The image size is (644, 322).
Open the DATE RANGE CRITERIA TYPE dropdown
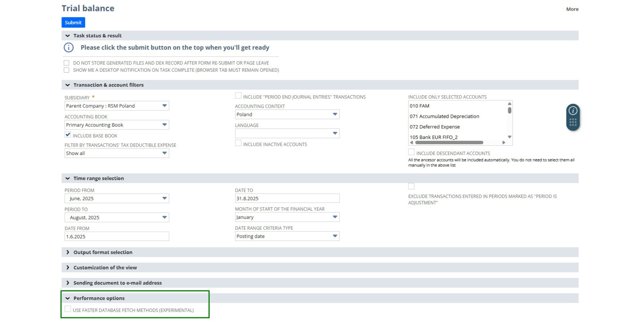[x=335, y=236]
